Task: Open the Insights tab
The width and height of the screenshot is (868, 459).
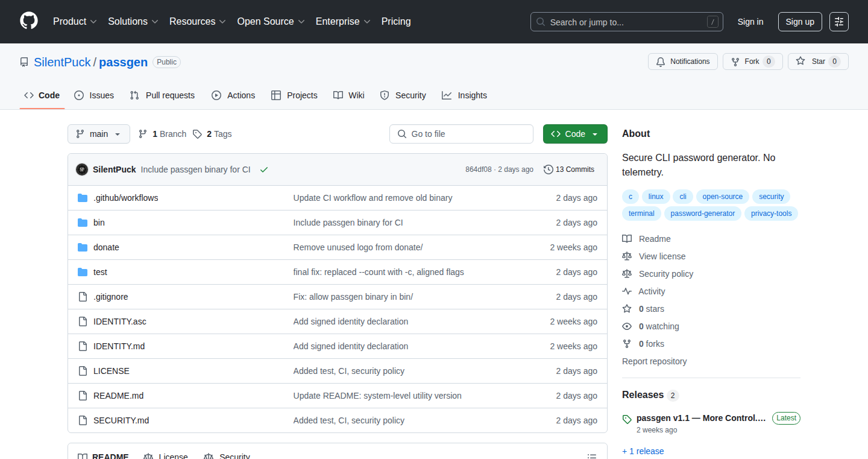Action: (x=464, y=95)
